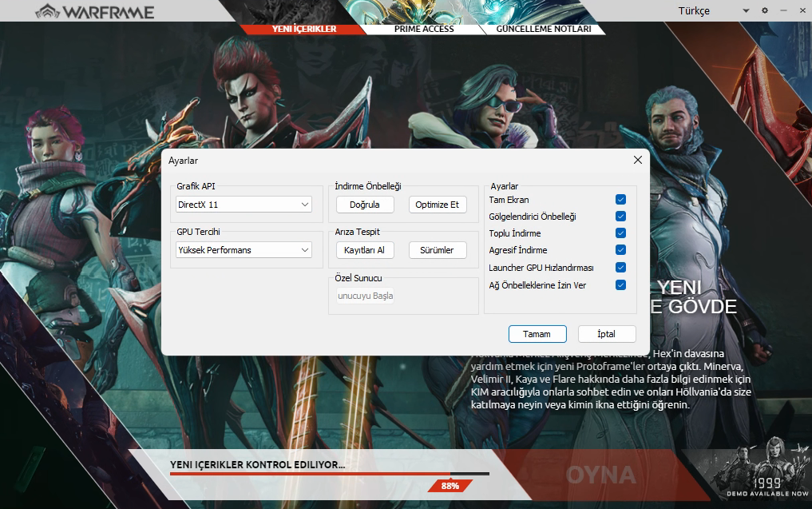Click Optimize Et button
This screenshot has width=812, height=509.
coord(437,205)
